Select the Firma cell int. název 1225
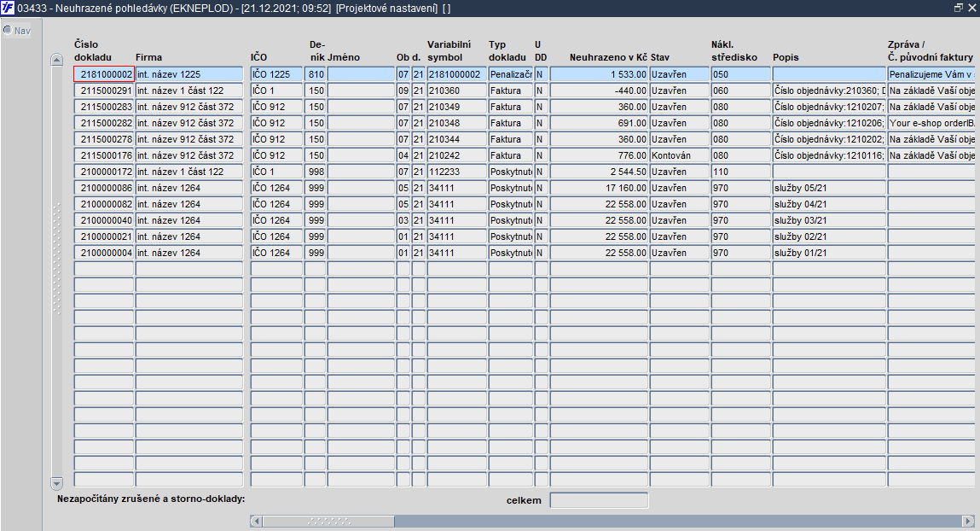The image size is (980, 531). [x=188, y=74]
